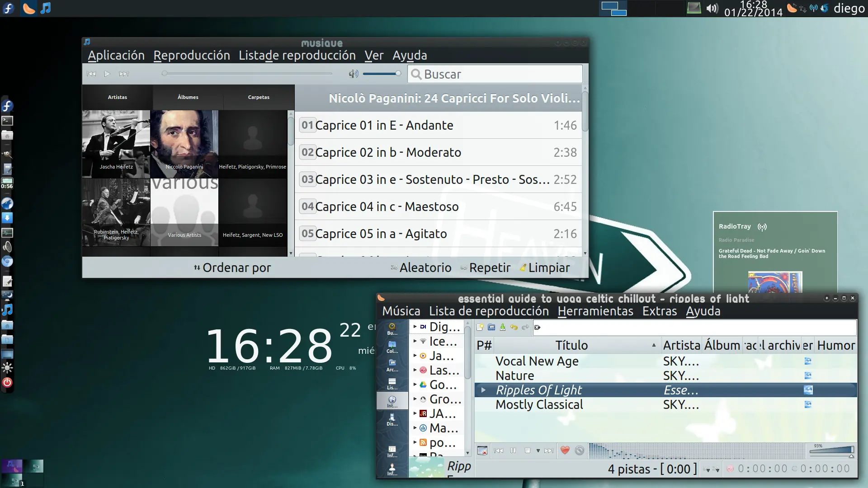Toggle Aleatorio shuffle in Musique
868x488 pixels.
tap(421, 267)
